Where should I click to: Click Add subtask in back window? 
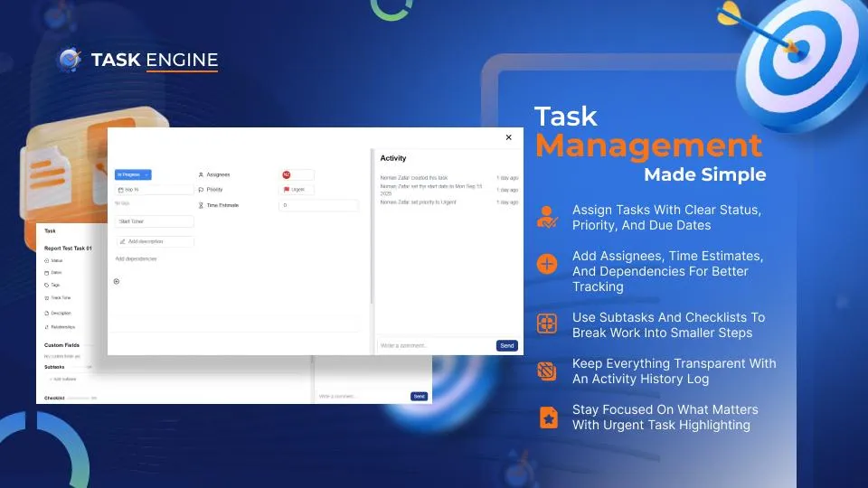(63, 380)
